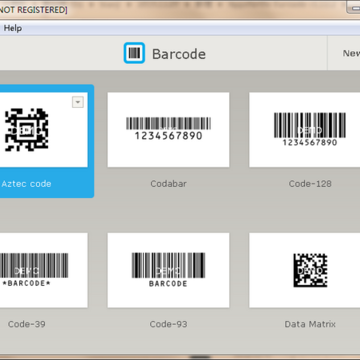Select the Code-128 barcode thumbnail

tap(305, 130)
